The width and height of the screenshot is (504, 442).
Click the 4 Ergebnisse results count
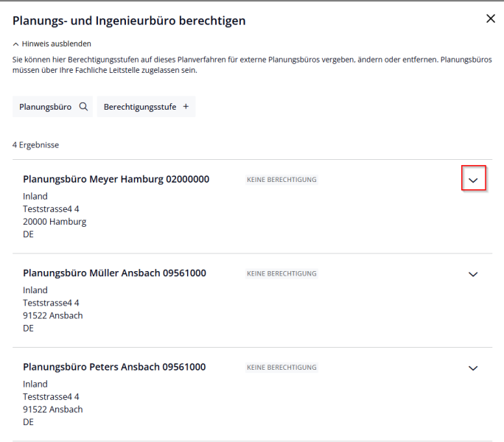coord(35,145)
